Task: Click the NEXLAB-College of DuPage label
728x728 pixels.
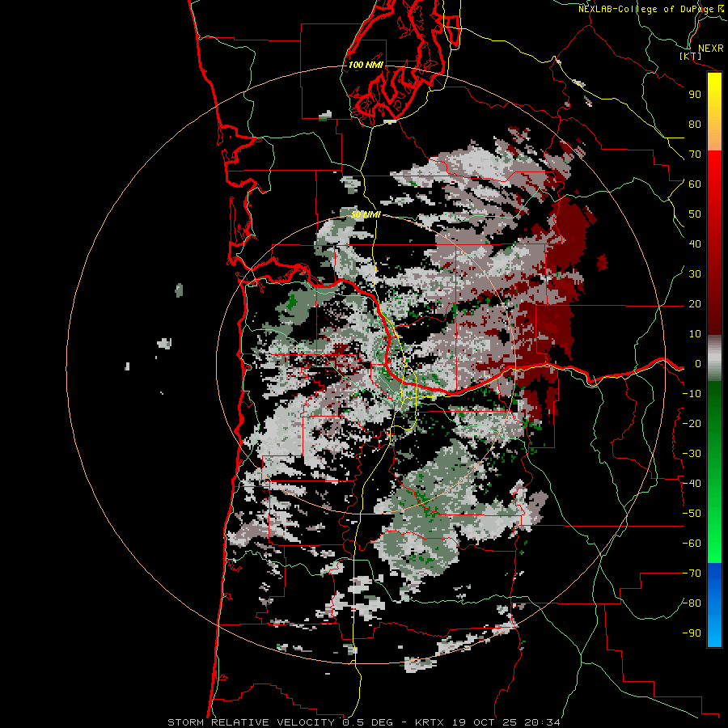Action: pyautogui.click(x=646, y=9)
